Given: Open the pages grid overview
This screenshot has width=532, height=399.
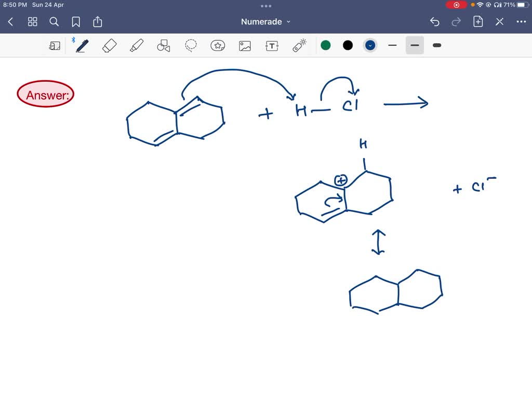Looking at the screenshot, I should click(x=32, y=22).
